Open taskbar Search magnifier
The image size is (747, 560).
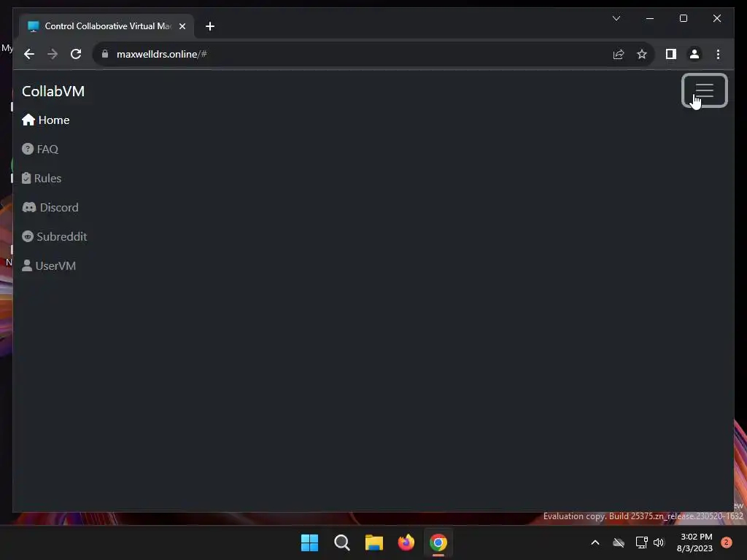coord(341,542)
